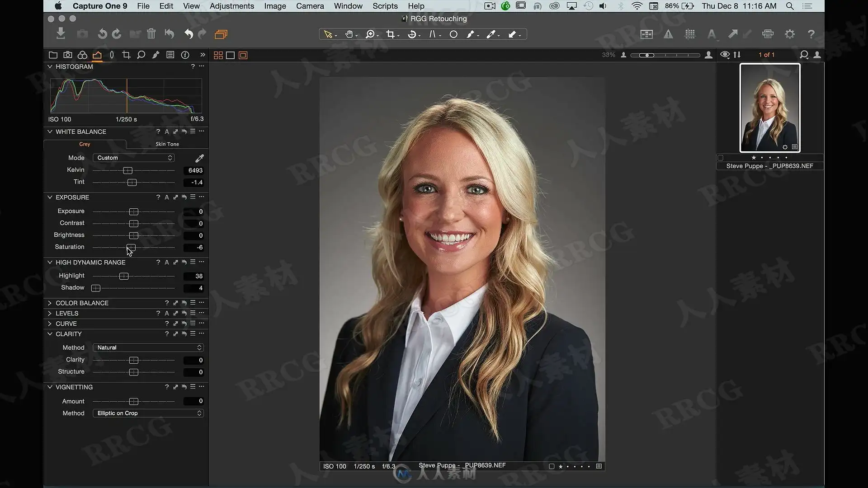Select the Grey white balance tab
This screenshot has height=488, width=868.
(85, 144)
